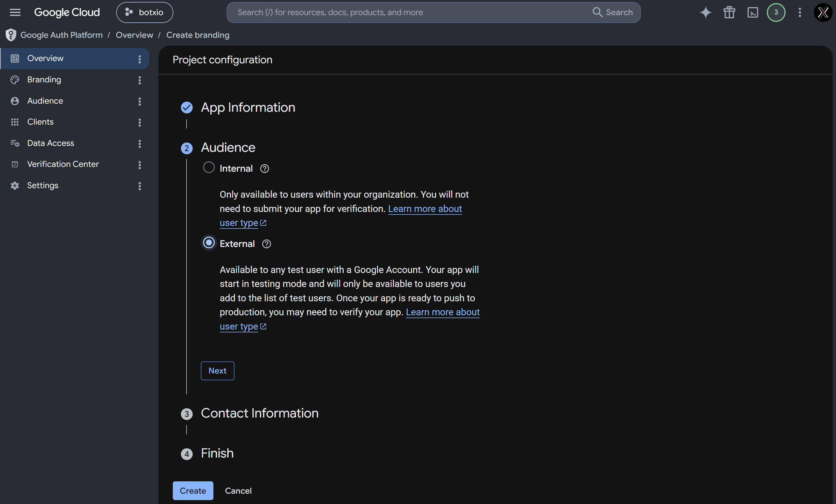
Task: Click the Data Access list-settings icon
Action: coord(15,143)
